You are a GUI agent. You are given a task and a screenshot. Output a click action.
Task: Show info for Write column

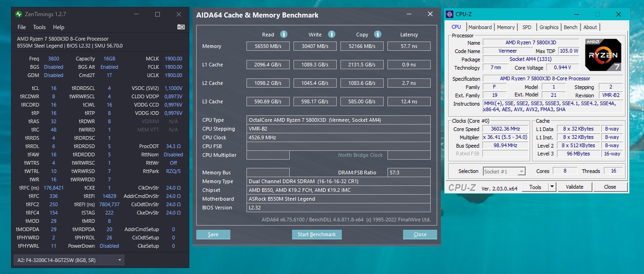pos(332,34)
